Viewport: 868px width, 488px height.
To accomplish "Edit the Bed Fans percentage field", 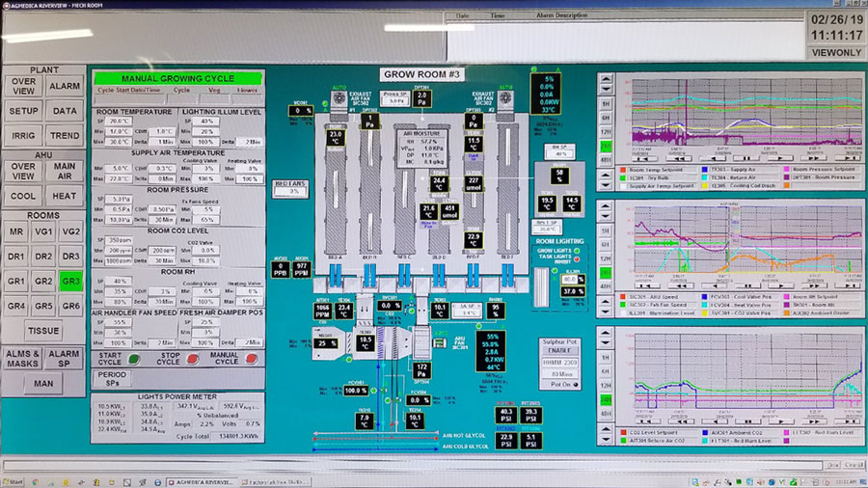I will [292, 192].
